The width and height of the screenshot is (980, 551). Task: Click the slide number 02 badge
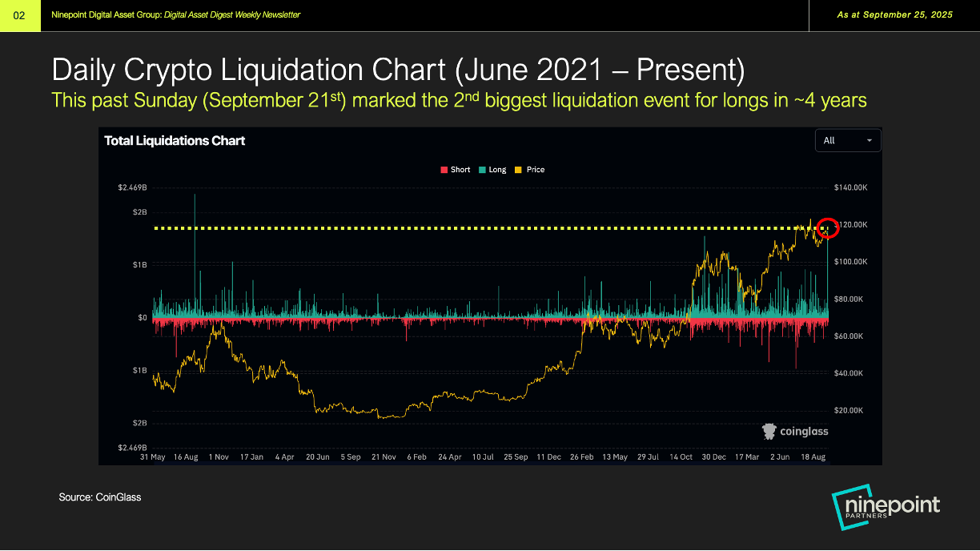19,15
